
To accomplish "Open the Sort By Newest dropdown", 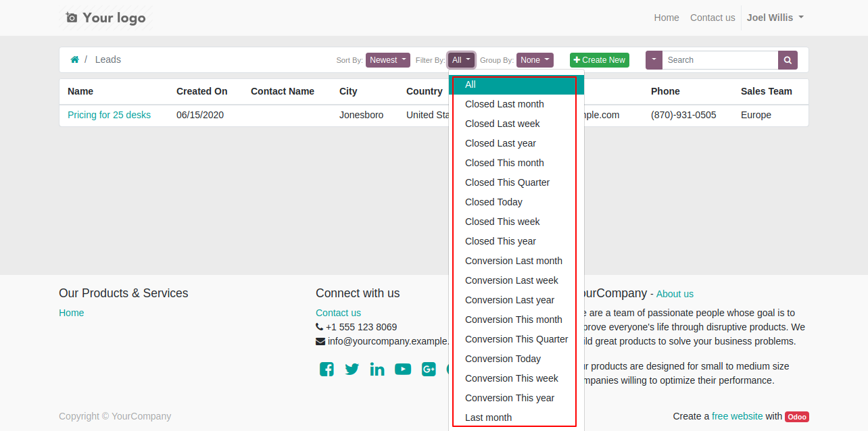I will (x=388, y=60).
